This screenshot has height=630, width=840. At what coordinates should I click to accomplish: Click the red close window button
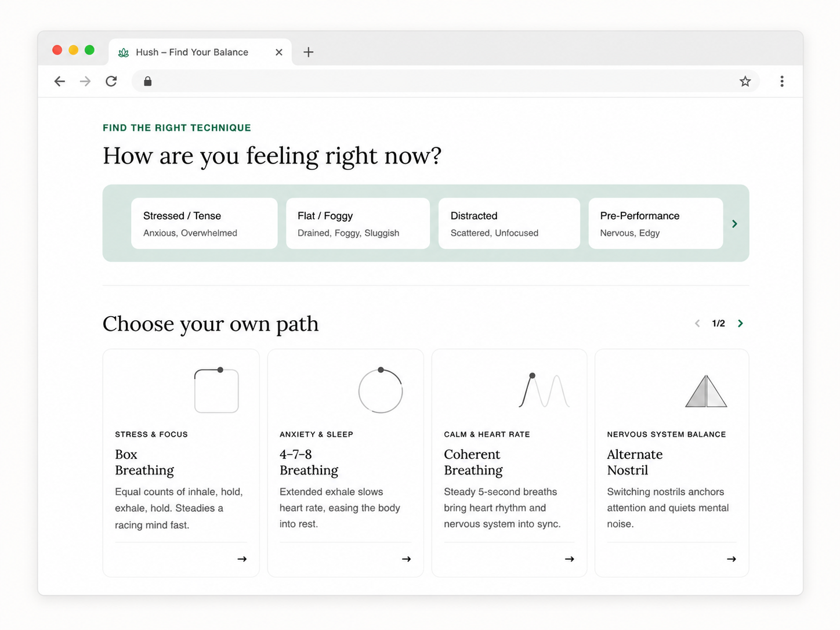(57, 50)
